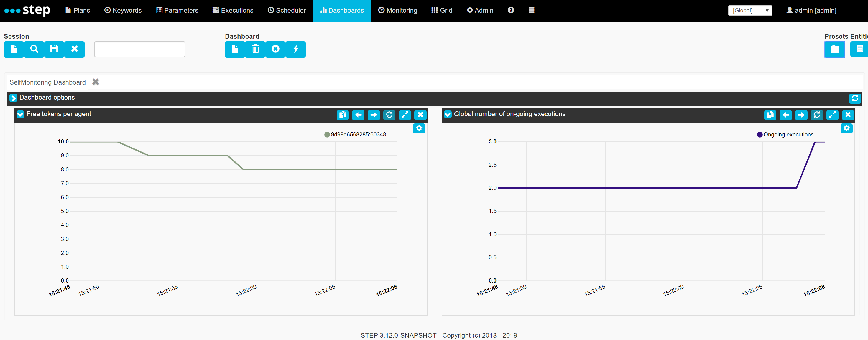Remove the Free tokens per agent widget
Image resolution: width=868 pixels, height=340 pixels.
tap(420, 115)
